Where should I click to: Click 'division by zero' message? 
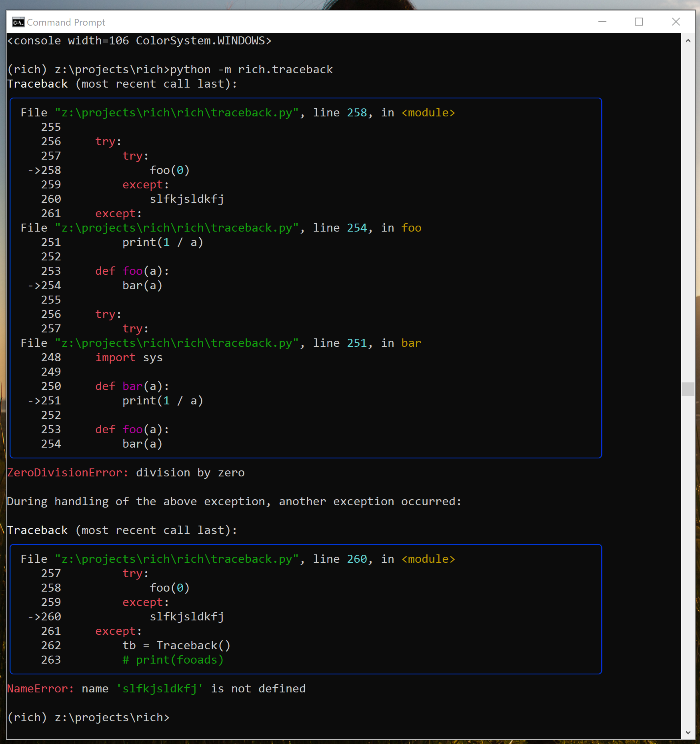(190, 473)
